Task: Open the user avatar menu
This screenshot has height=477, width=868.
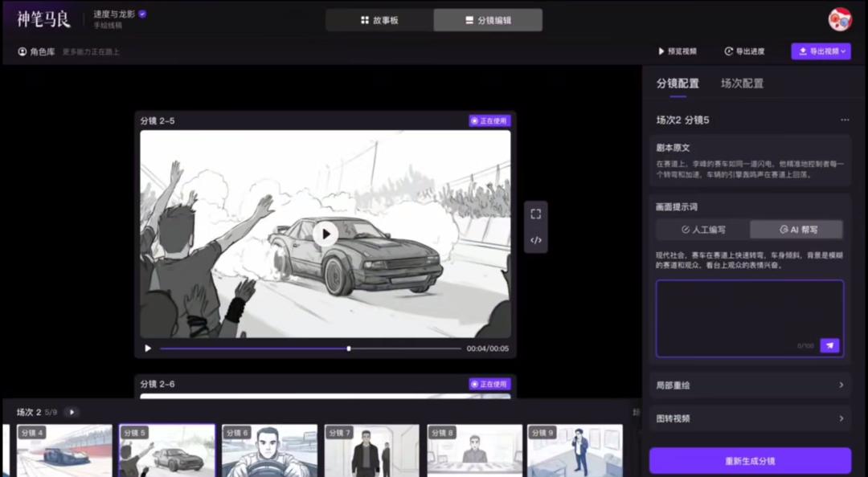Action: [x=839, y=19]
